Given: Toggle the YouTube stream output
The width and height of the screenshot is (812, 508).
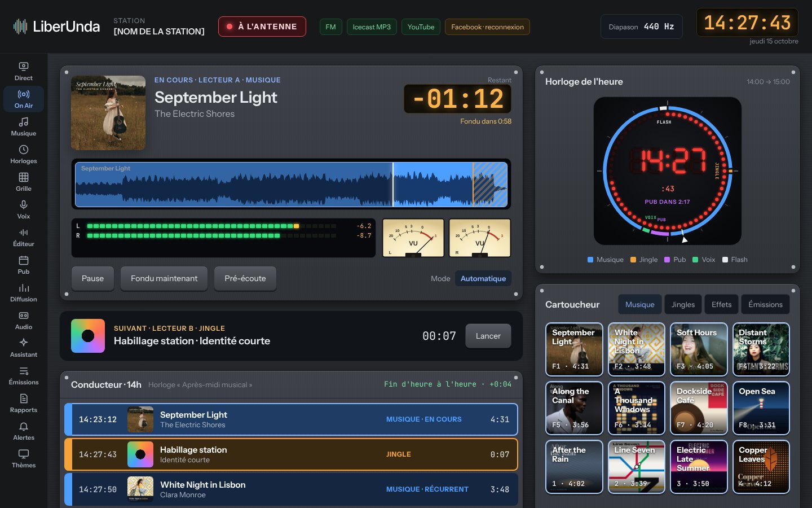Looking at the screenshot, I should pyautogui.click(x=421, y=27).
